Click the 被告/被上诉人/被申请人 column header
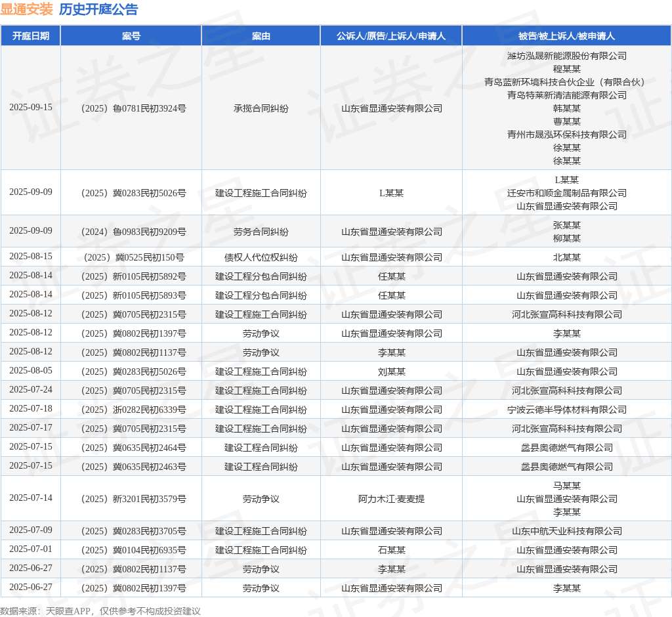The height and width of the screenshot is (617, 672). pyautogui.click(x=566, y=36)
